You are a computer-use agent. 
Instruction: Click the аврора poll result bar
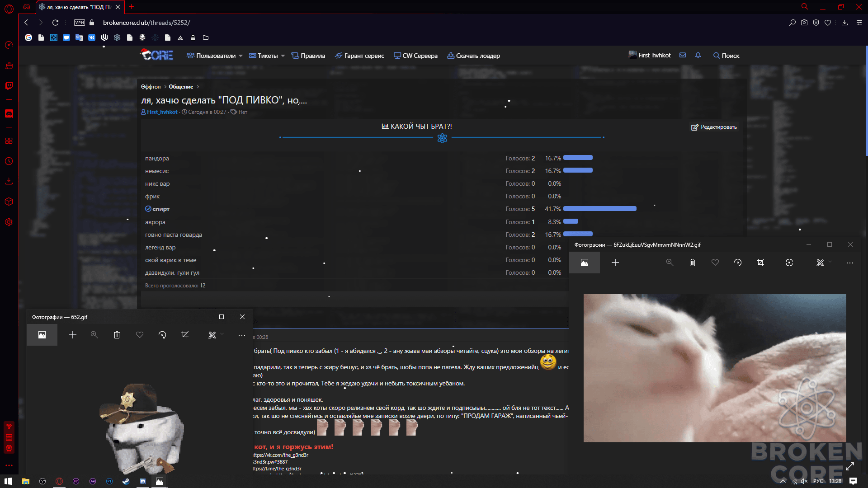[x=571, y=221]
